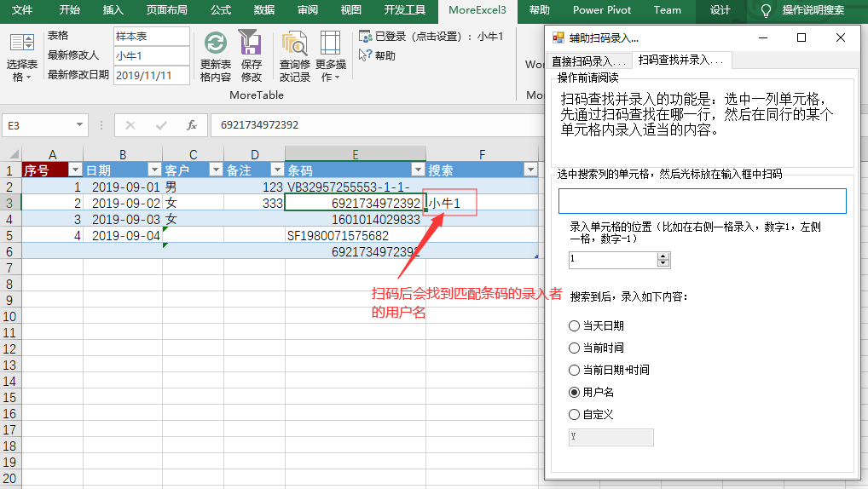Screen dimensions: 868x489
Task: Select the 用户名 radio button
Action: [x=574, y=392]
